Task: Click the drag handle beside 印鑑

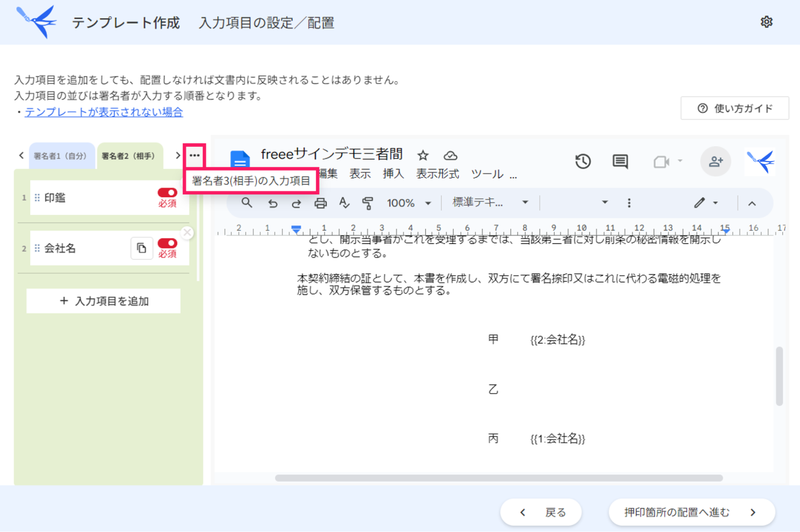Action: pos(37,198)
